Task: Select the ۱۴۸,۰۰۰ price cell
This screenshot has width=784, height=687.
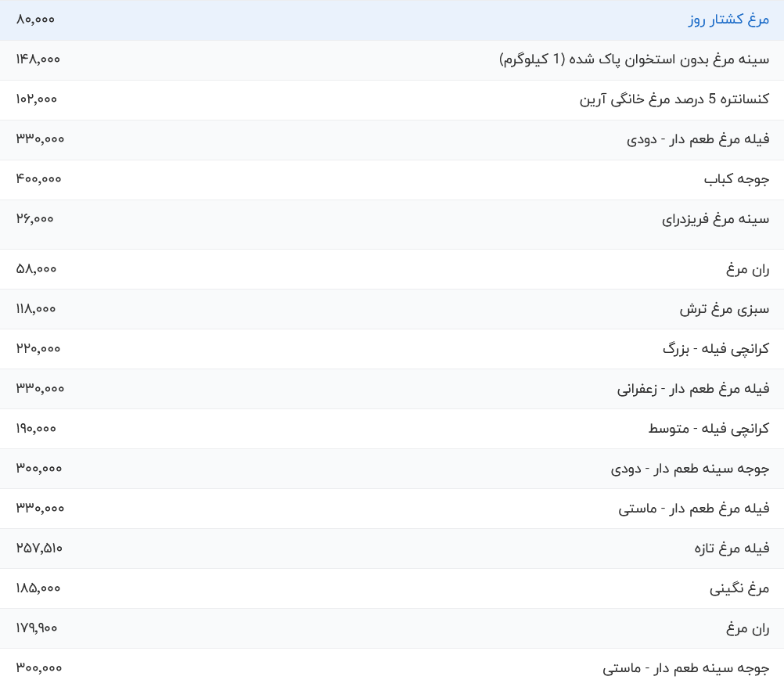Action: tap(38, 59)
